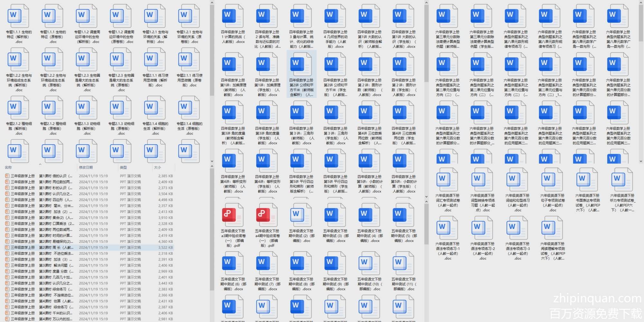
Task: Sort the file list by 大小 column
Action: tap(157, 167)
